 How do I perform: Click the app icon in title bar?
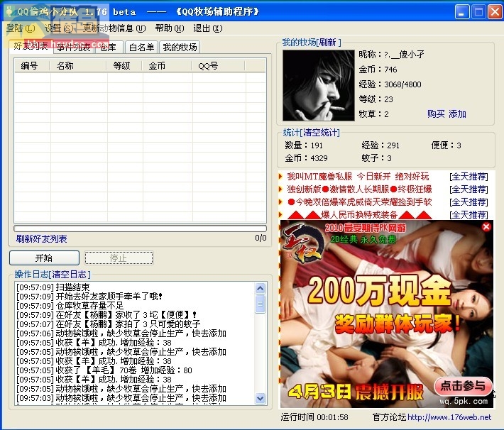(x=10, y=11)
